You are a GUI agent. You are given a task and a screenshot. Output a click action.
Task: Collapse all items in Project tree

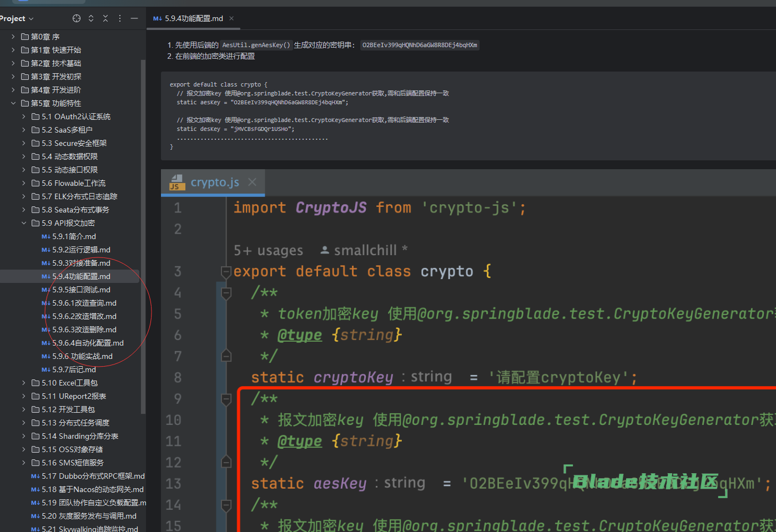(105, 18)
